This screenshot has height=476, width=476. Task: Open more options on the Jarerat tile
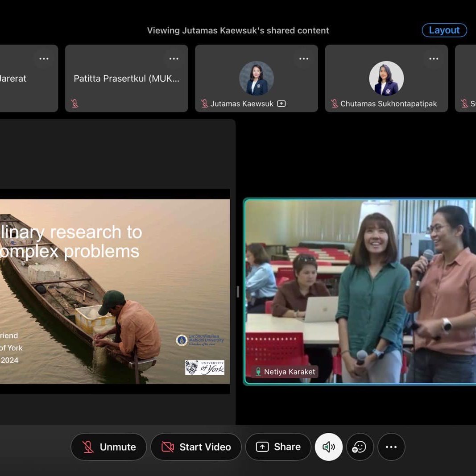point(44,59)
